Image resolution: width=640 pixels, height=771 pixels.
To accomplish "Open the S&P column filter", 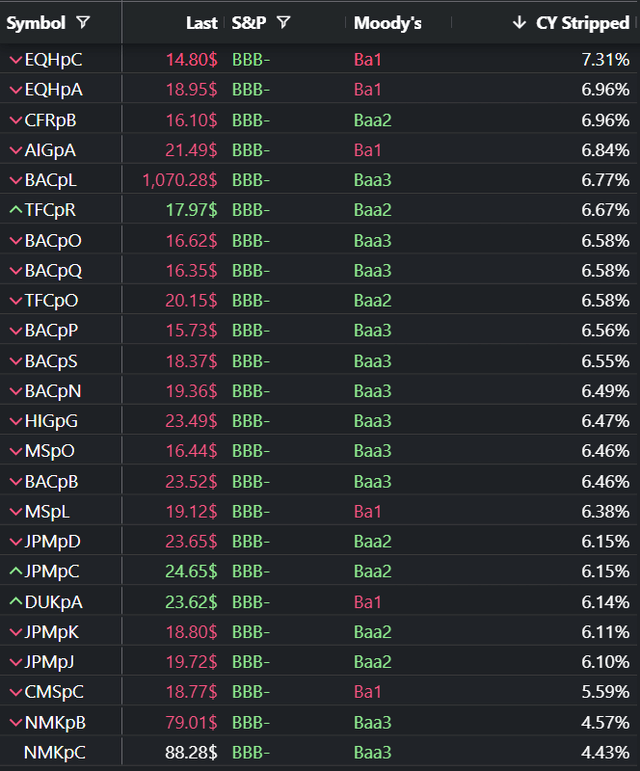I will (x=284, y=22).
